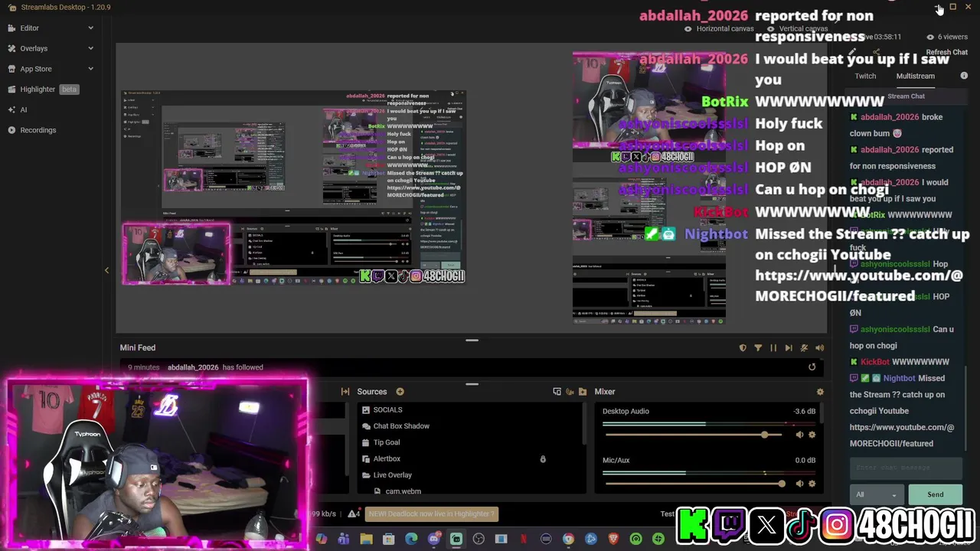This screenshot has height=551, width=980.
Task: Collapse the left side panel arrow
Action: 106,270
